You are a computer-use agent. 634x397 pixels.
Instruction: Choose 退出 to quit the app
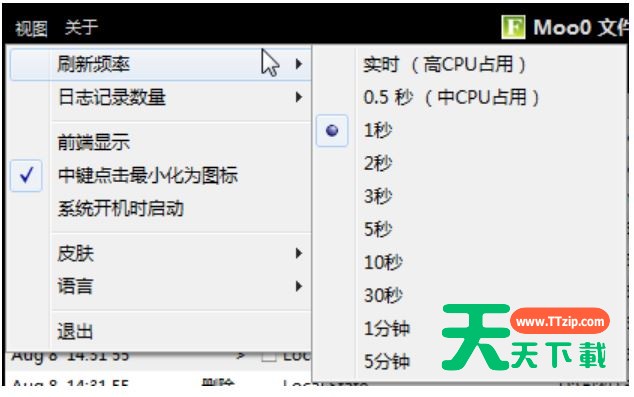click(160, 332)
